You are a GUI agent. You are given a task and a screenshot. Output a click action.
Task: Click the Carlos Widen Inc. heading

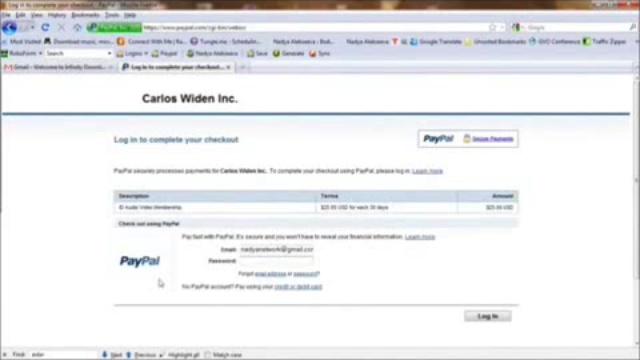190,99
